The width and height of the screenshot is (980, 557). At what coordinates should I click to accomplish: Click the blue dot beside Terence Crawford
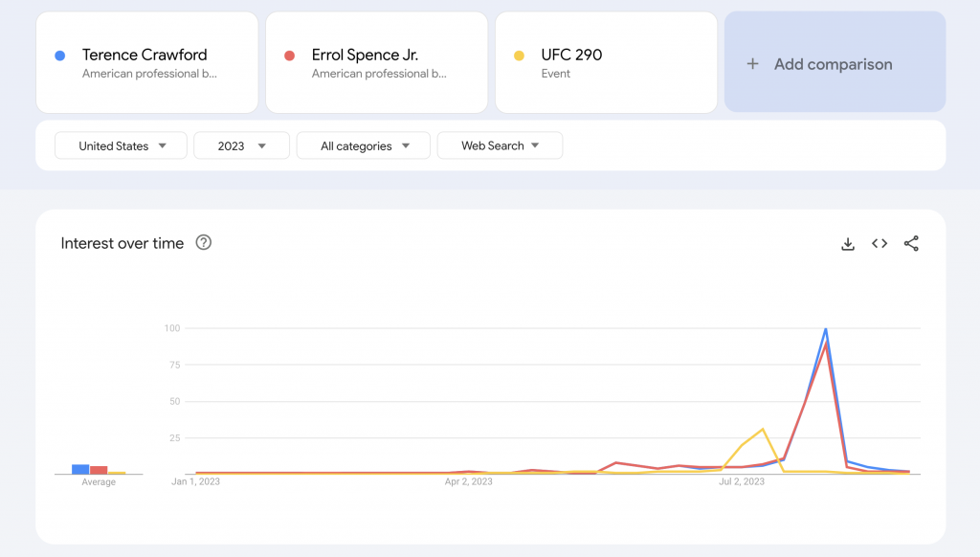60,56
